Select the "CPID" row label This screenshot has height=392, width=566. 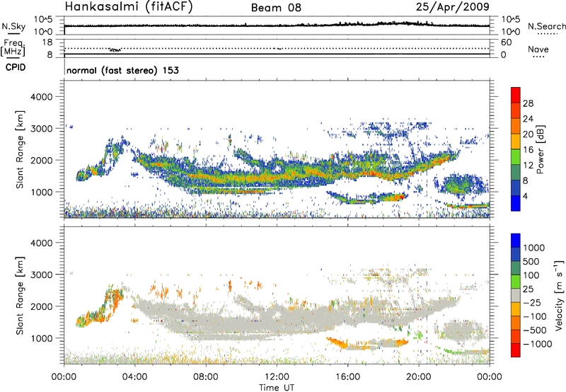click(x=16, y=67)
